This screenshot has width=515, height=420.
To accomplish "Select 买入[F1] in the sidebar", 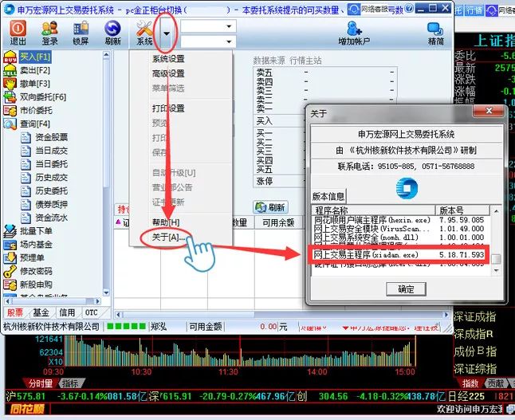I will tap(35, 57).
